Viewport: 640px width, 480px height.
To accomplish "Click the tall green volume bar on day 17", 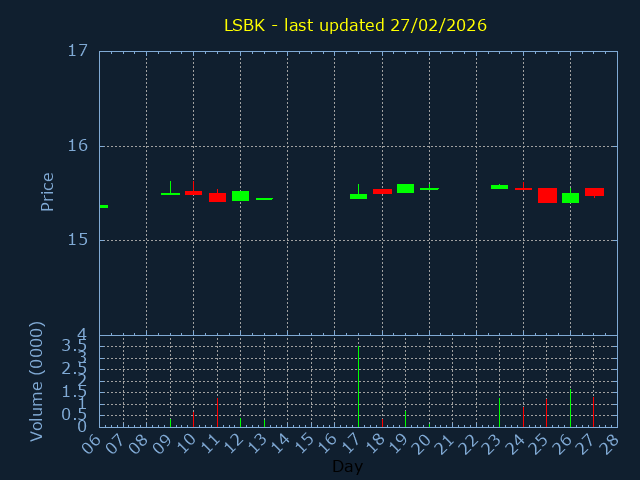I will click(358, 387).
